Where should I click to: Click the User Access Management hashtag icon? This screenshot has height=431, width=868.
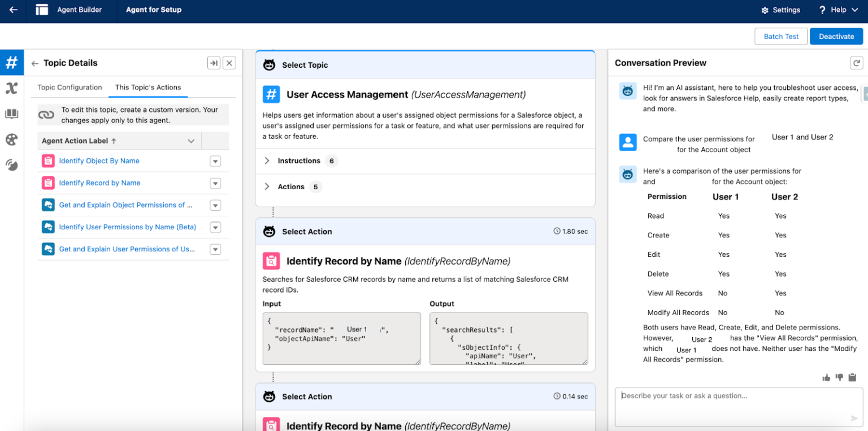pyautogui.click(x=271, y=94)
